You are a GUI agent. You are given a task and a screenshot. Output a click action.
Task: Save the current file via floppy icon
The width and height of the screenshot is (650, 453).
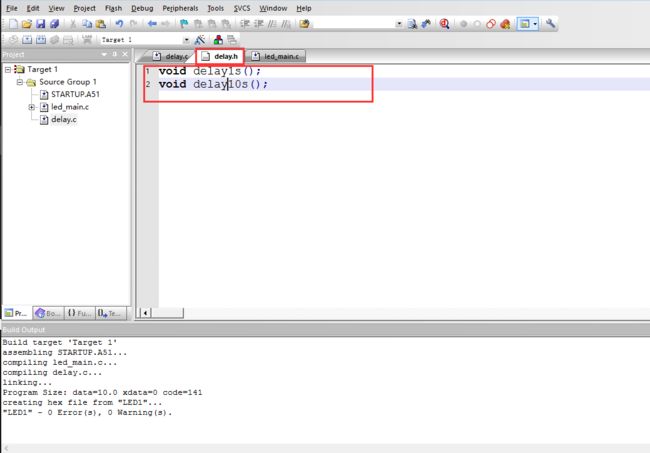41,24
